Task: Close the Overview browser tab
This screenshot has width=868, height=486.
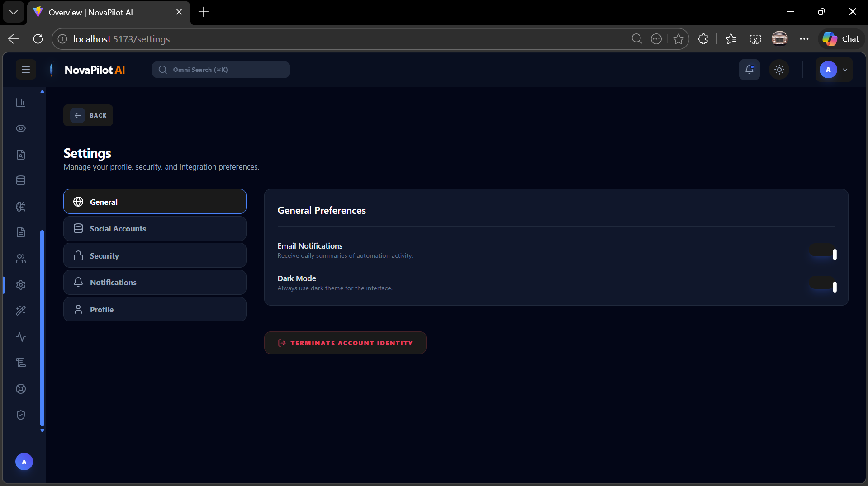Action: click(x=179, y=12)
